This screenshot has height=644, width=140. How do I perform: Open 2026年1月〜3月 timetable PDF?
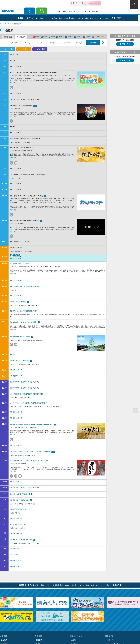[x=125, y=44]
